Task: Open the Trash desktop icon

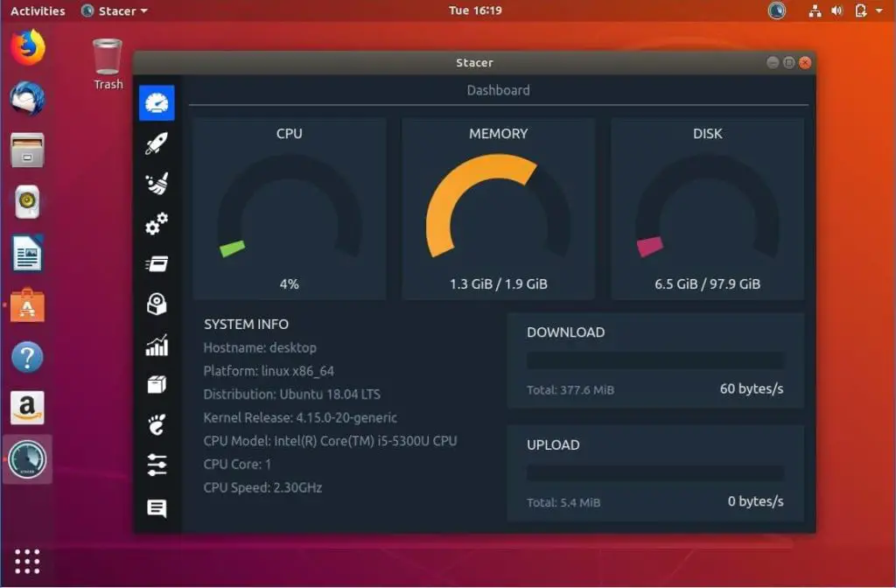Action: tap(108, 63)
